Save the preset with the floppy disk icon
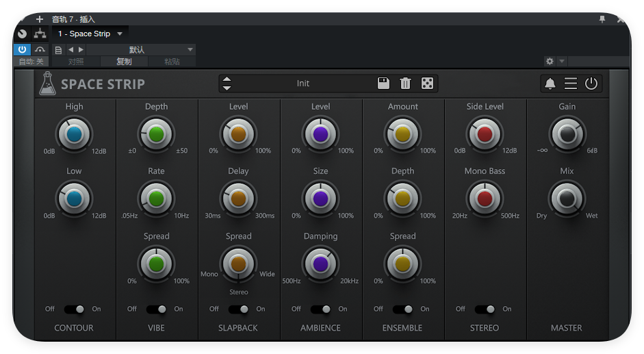644x354 pixels. 383,84
